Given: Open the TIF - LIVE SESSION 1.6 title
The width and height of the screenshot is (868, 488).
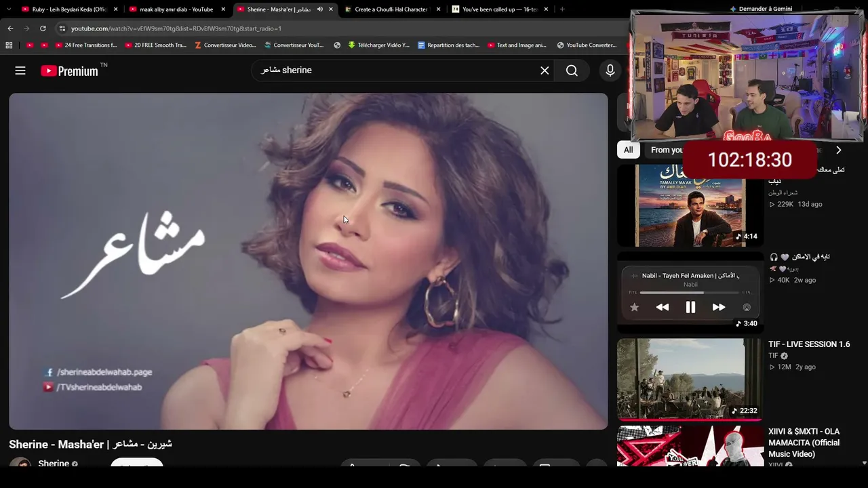Looking at the screenshot, I should point(809,344).
